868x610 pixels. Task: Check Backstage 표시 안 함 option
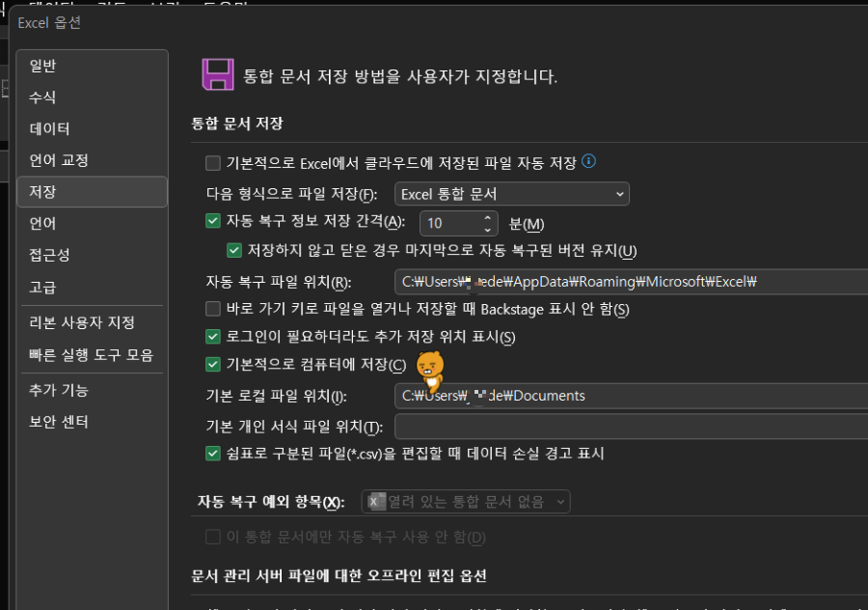click(213, 309)
